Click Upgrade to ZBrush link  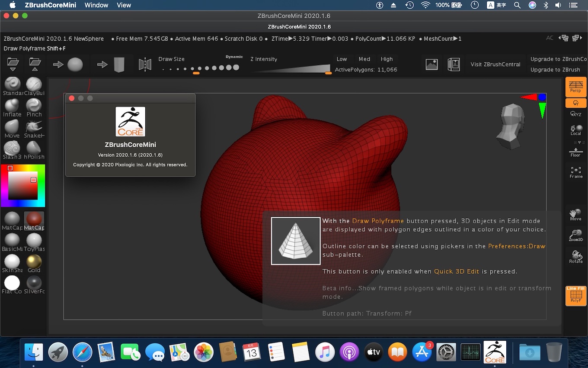555,70
